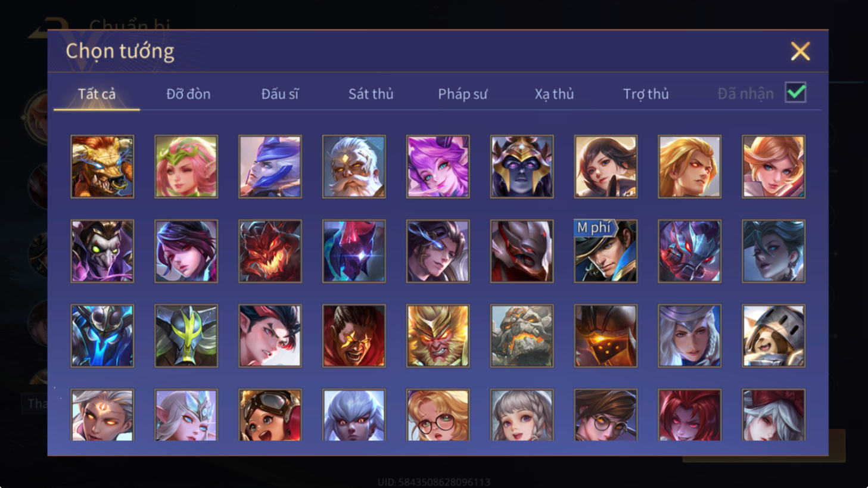The width and height of the screenshot is (868, 488).
Task: Pick the girl with round glasses hero
Action: [438, 415]
